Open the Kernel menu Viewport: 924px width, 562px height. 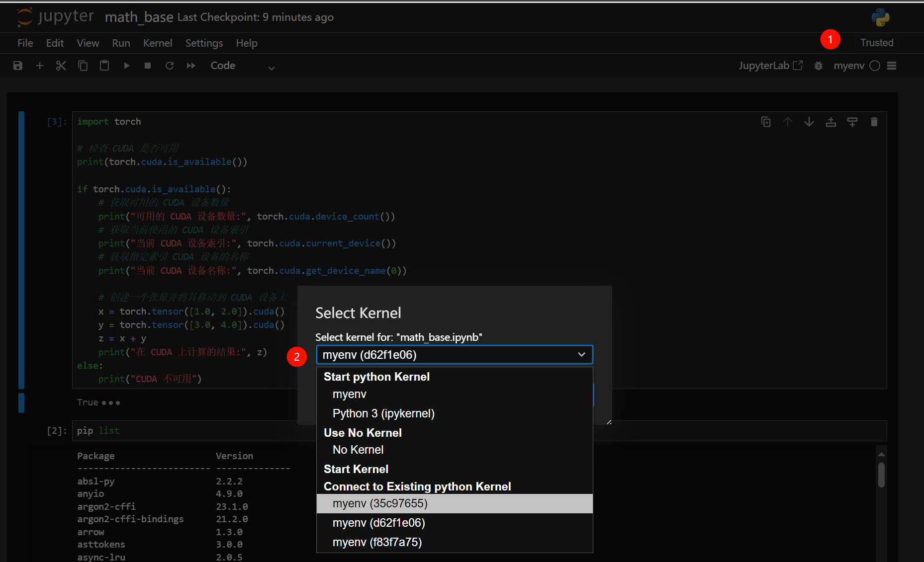click(158, 43)
